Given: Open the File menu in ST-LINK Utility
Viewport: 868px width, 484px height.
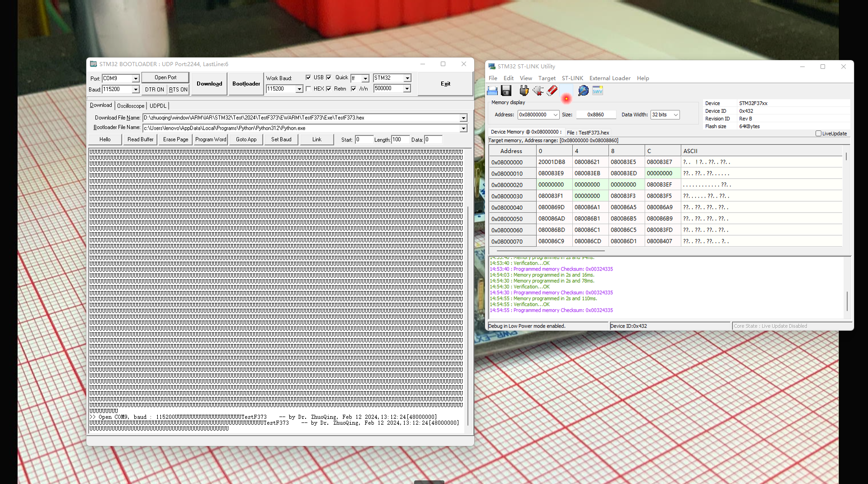Looking at the screenshot, I should (493, 78).
